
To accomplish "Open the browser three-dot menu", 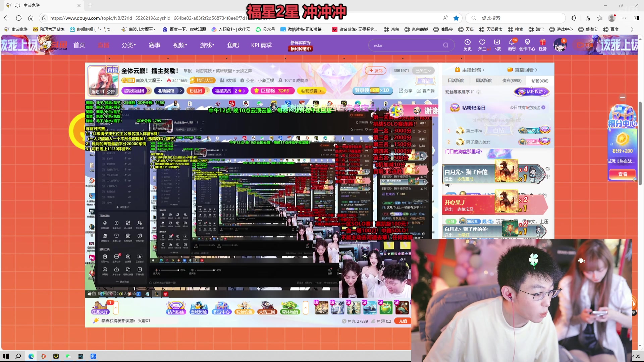I will (x=624, y=18).
